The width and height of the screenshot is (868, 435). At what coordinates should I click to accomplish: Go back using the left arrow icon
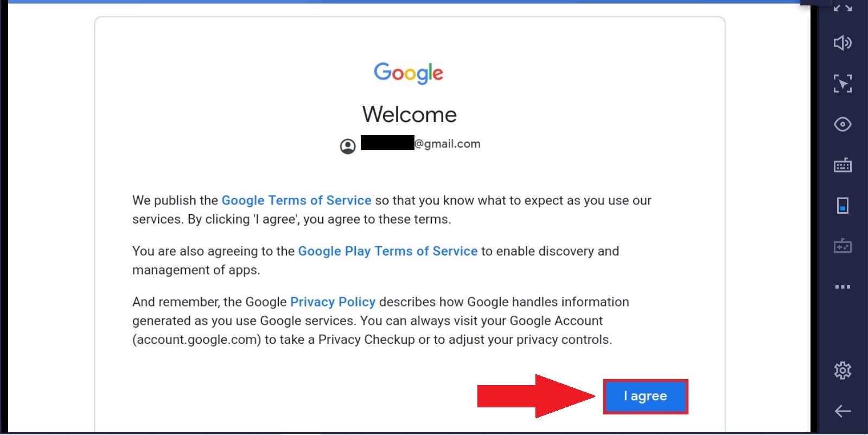pos(843,411)
